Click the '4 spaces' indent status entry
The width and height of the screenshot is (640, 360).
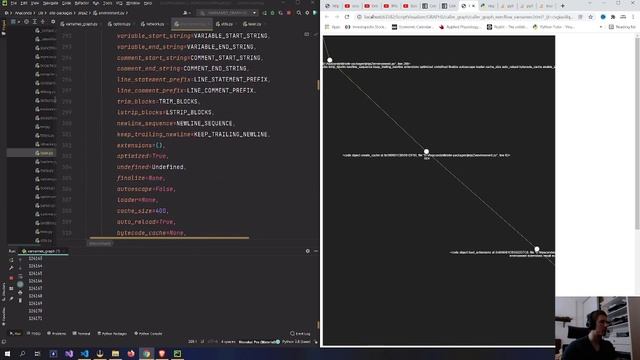point(228,342)
